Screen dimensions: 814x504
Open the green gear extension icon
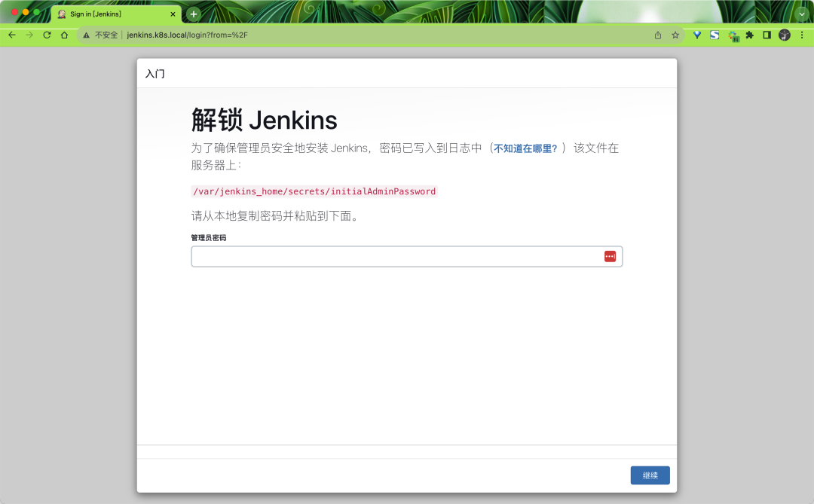pos(733,35)
